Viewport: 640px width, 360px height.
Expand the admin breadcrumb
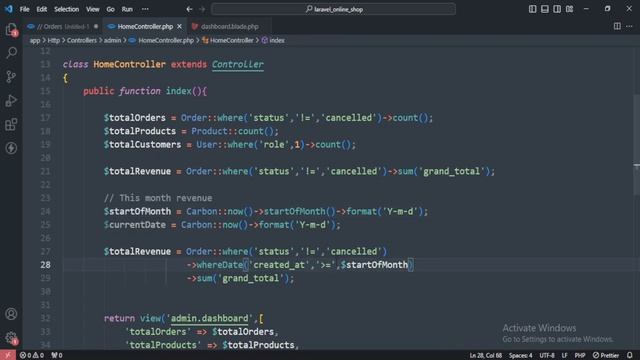coord(112,40)
